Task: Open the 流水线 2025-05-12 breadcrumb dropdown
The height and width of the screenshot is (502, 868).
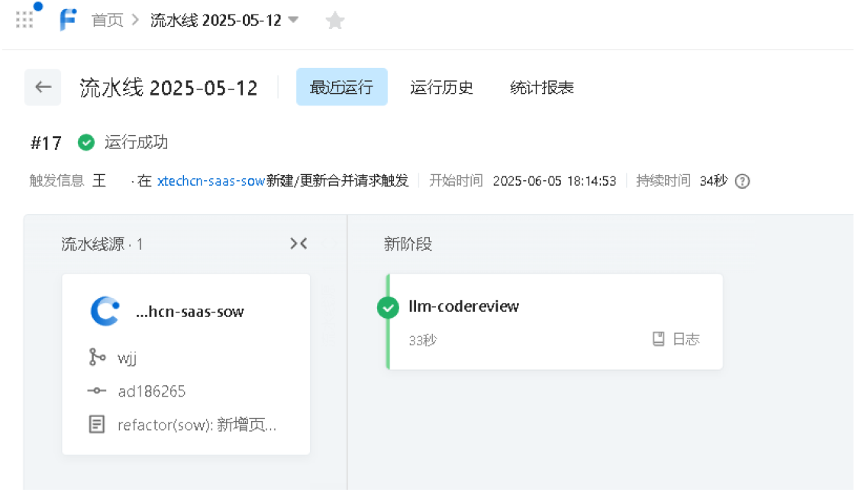Action: 293,20
